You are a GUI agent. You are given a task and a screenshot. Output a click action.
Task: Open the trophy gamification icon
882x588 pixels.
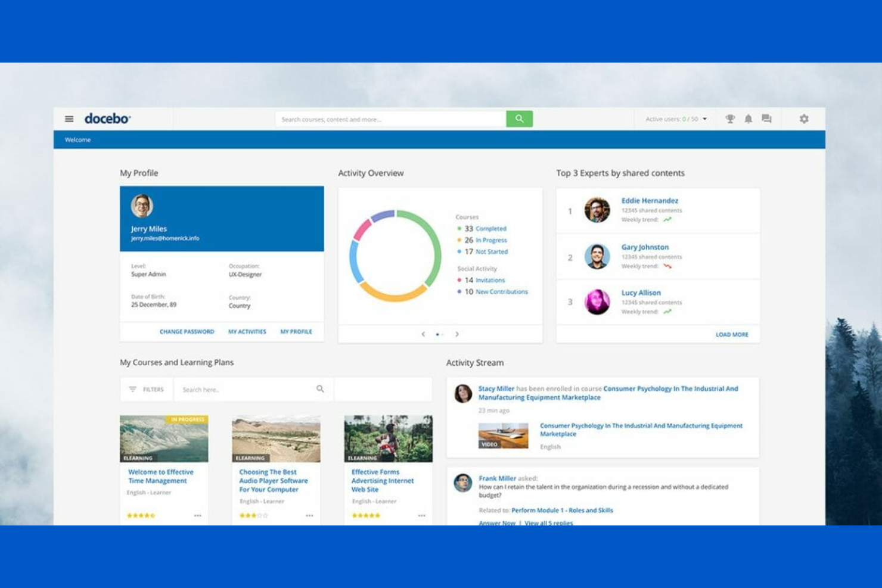tap(730, 119)
